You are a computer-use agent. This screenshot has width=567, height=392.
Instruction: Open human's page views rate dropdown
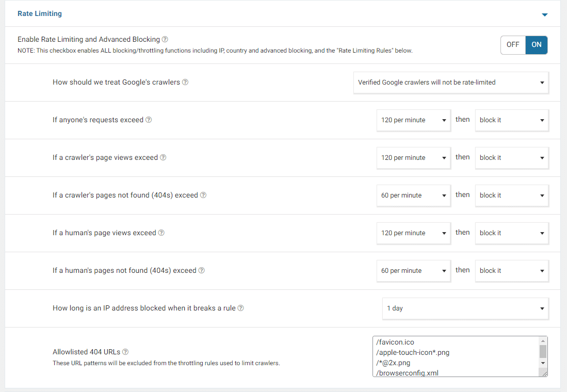coord(414,233)
